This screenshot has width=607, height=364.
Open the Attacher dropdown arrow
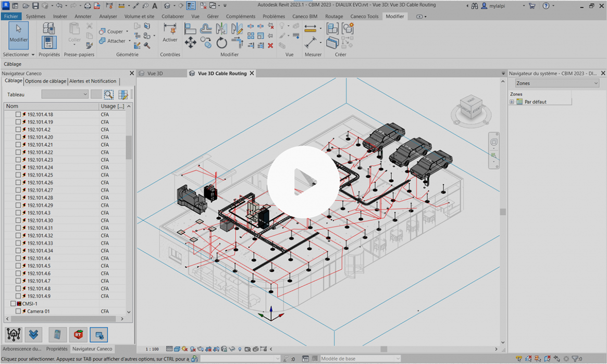[130, 41]
